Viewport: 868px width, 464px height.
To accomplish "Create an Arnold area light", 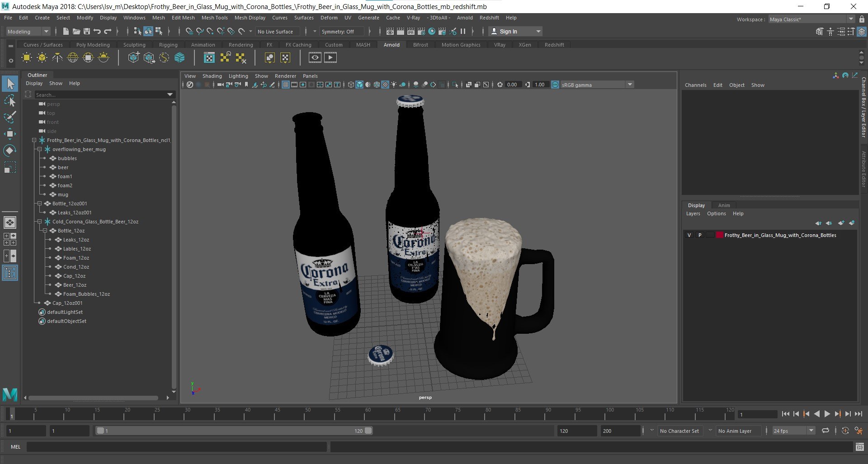I will tap(27, 57).
